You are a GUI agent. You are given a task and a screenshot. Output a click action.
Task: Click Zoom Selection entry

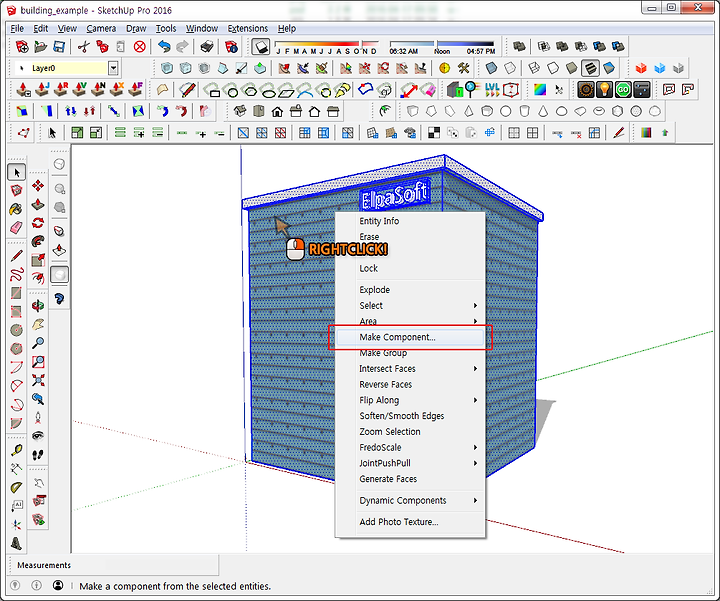pos(411,432)
